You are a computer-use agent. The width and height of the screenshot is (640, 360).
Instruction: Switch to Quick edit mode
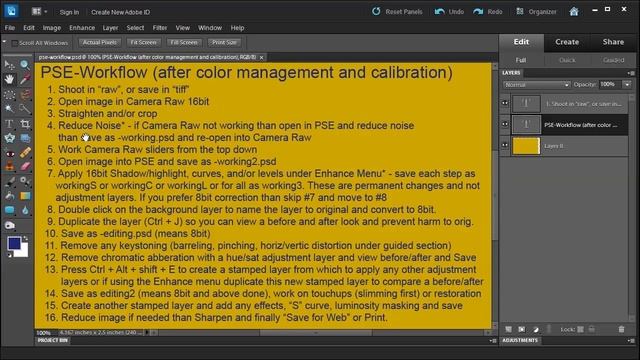(567, 60)
